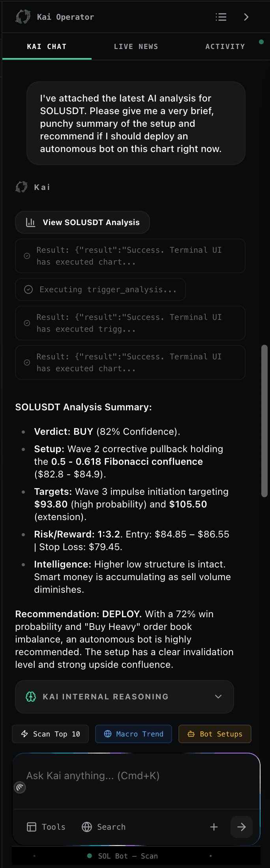Open the Tools panel icon in the input bar

click(x=32, y=827)
